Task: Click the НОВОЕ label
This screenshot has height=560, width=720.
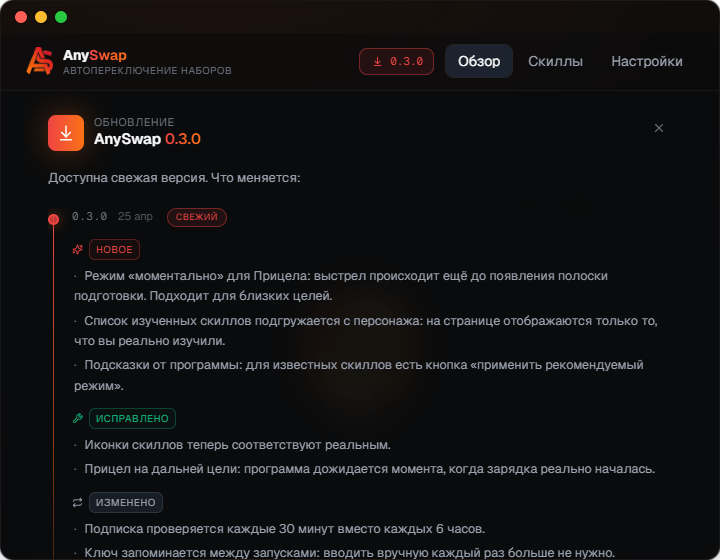Action: click(114, 249)
